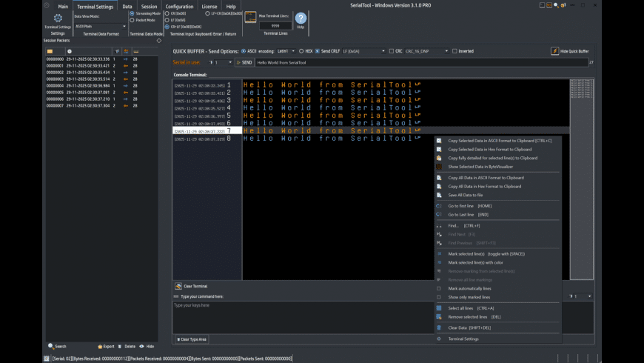This screenshot has width=644, height=363.
Task: Click the icon beside Go to first line
Action: pyautogui.click(x=439, y=206)
